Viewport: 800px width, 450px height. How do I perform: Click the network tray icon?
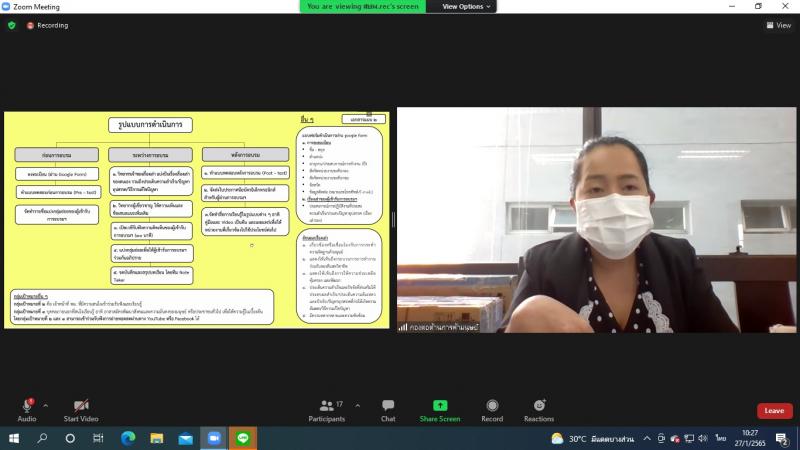point(689,438)
